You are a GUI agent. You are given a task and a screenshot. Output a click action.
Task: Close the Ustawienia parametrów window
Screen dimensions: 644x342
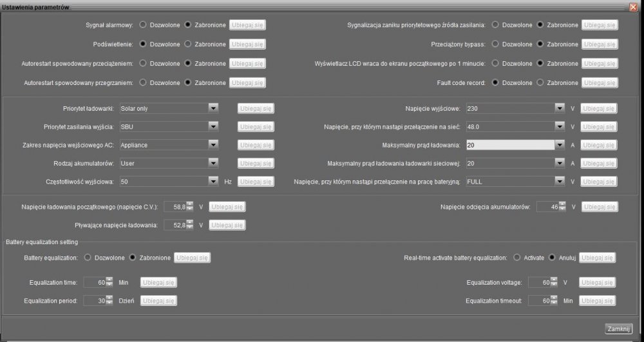(633, 5)
